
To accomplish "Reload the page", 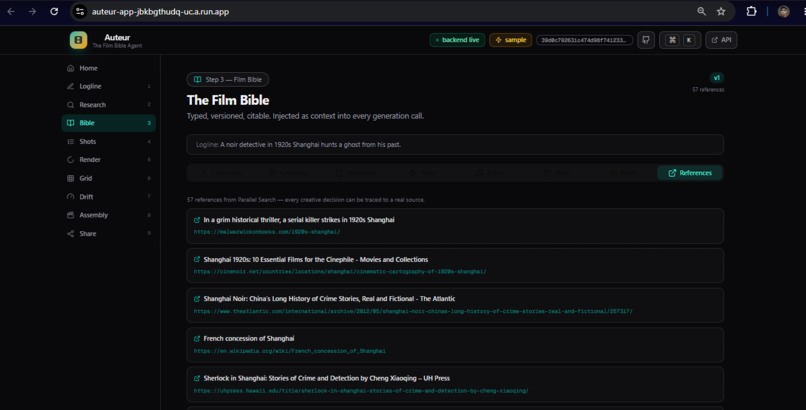I will 54,11.
